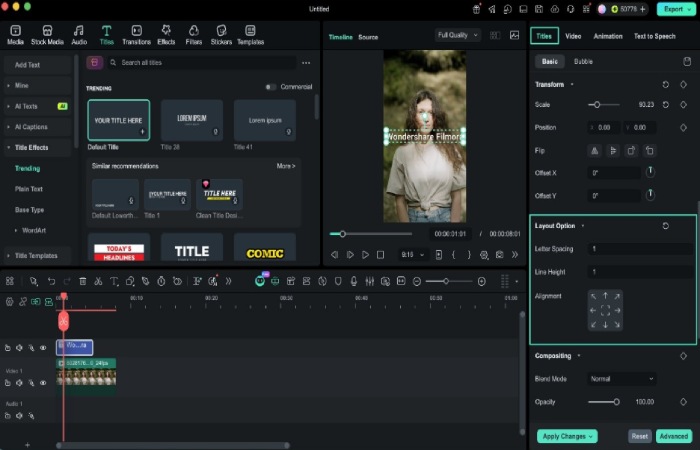Zoom in the timeline with plus icon
The height and width of the screenshot is (450, 700).
click(x=482, y=282)
